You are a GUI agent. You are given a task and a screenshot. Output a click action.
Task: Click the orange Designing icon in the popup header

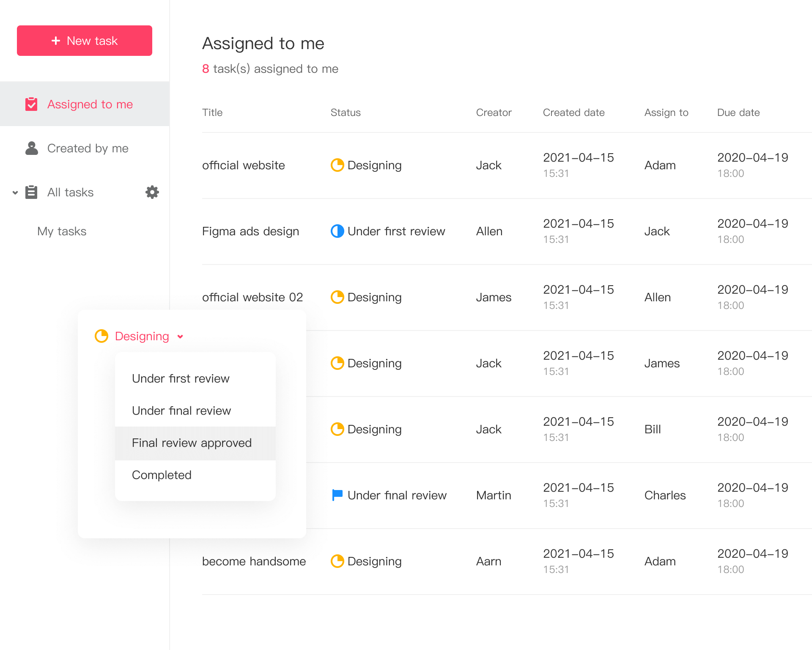pos(101,336)
